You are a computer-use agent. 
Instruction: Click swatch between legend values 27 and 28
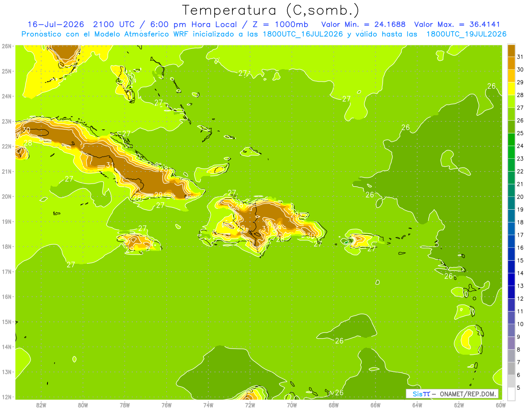tap(511, 101)
